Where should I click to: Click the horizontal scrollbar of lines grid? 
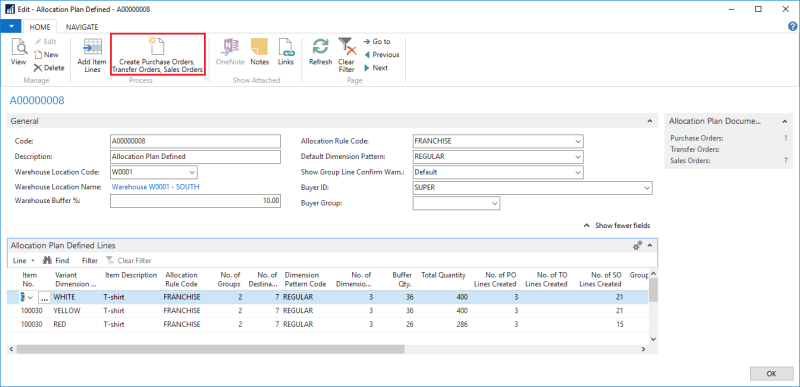pyautogui.click(x=210, y=349)
